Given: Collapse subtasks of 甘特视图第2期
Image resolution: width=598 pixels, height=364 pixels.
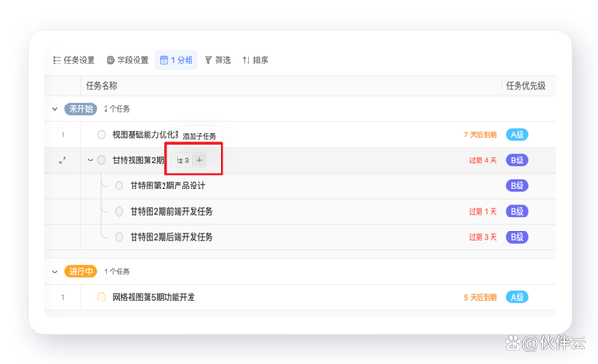Looking at the screenshot, I should [x=90, y=160].
